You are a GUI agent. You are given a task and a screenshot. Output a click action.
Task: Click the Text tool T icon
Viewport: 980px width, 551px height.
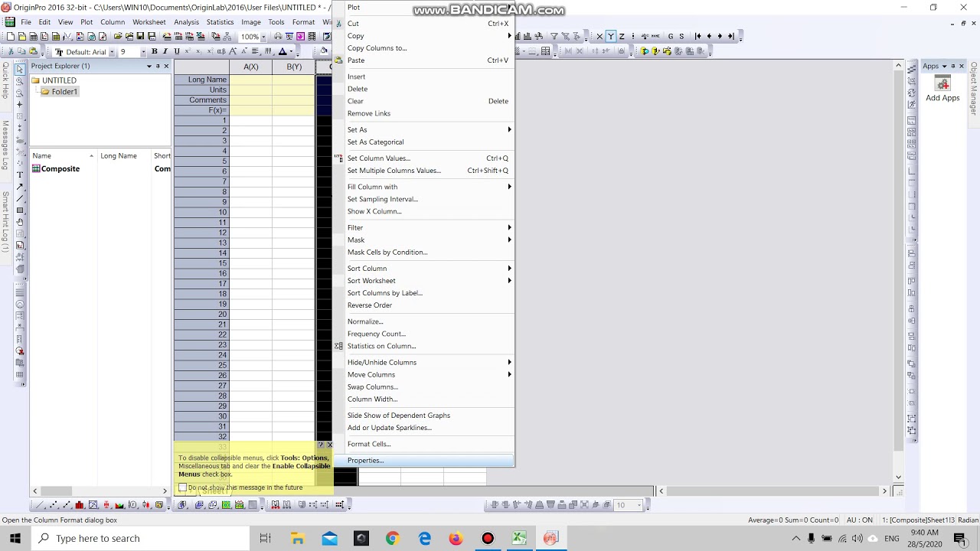[19, 174]
